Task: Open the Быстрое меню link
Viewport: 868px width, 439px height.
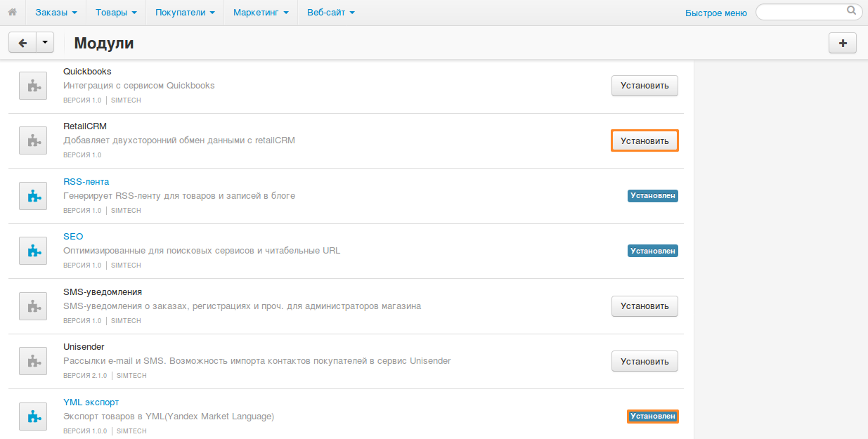Action: 715,13
